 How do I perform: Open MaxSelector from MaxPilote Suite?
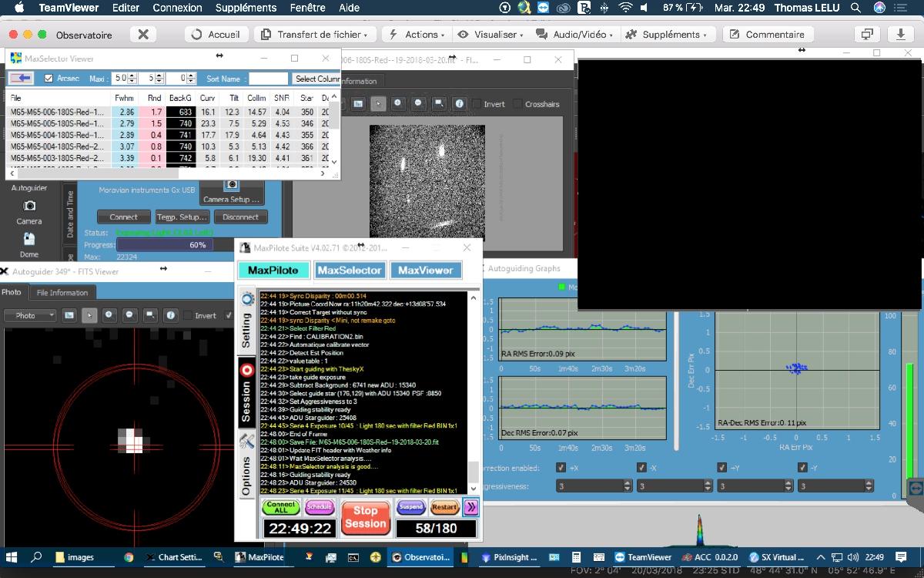click(350, 271)
